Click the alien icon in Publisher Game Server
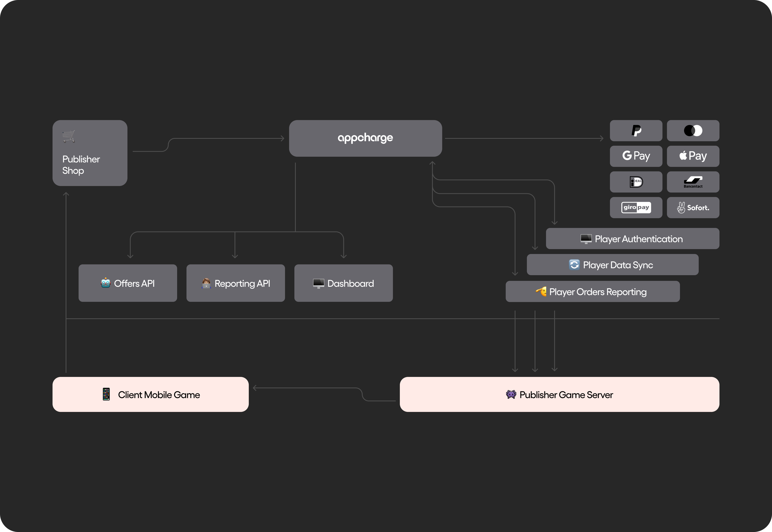The width and height of the screenshot is (772, 532). (x=511, y=394)
